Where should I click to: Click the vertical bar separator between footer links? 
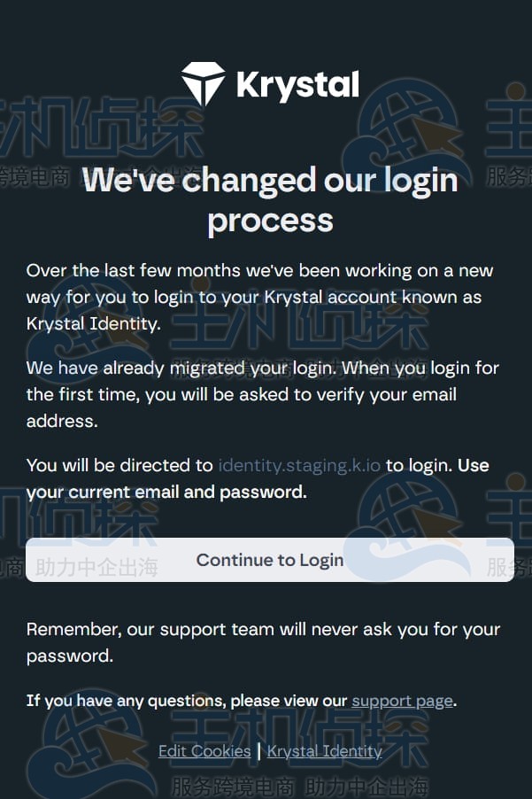click(x=258, y=751)
